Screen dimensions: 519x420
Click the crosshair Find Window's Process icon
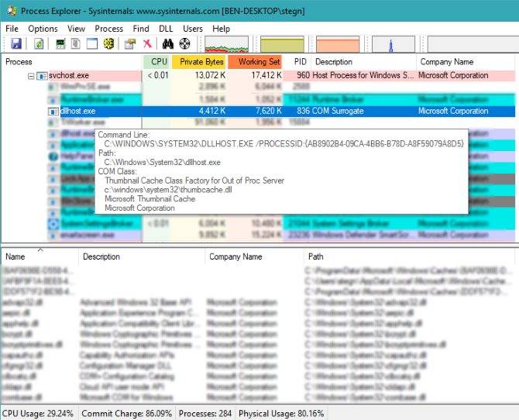tap(184, 43)
